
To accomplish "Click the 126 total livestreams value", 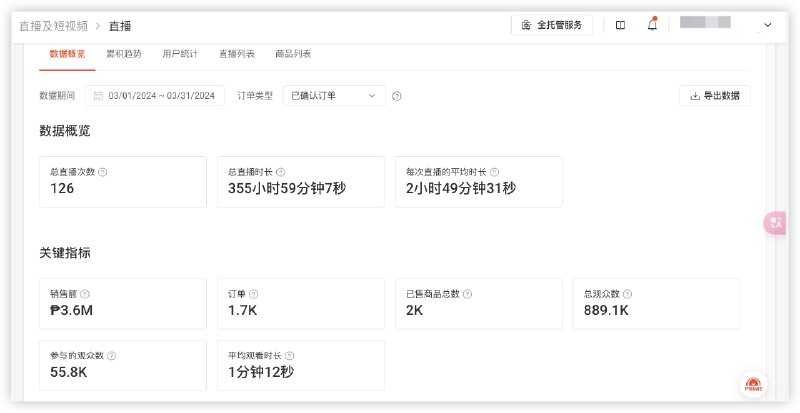I will tap(62, 188).
